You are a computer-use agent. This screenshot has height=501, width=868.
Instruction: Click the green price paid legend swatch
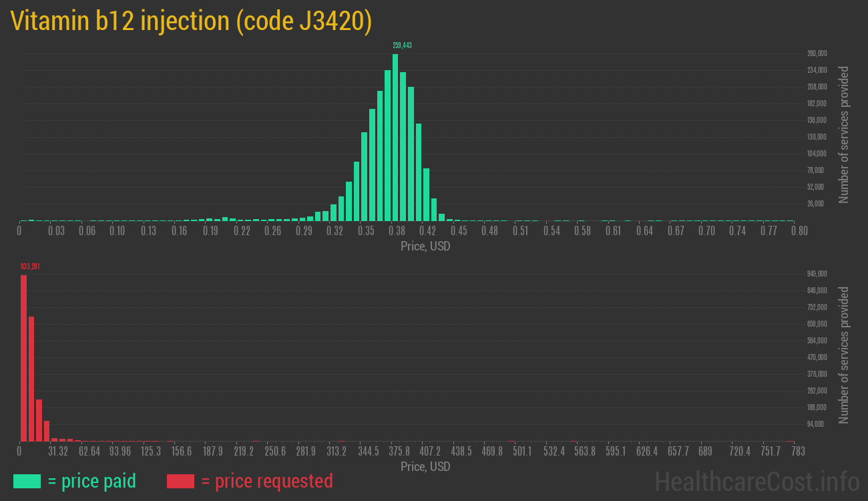pyautogui.click(x=27, y=481)
